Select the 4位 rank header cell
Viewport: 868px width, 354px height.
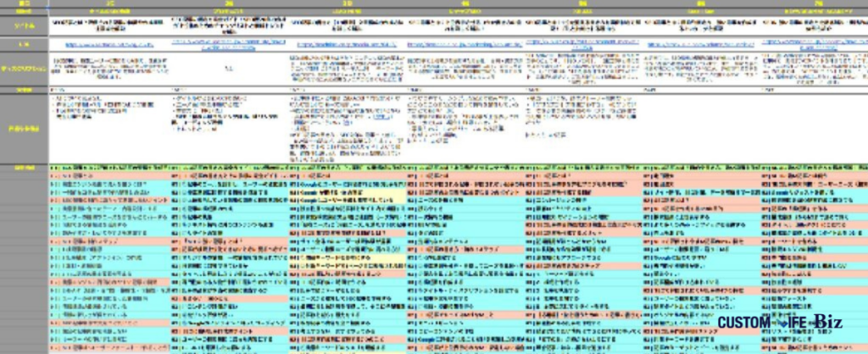tap(465, 3)
